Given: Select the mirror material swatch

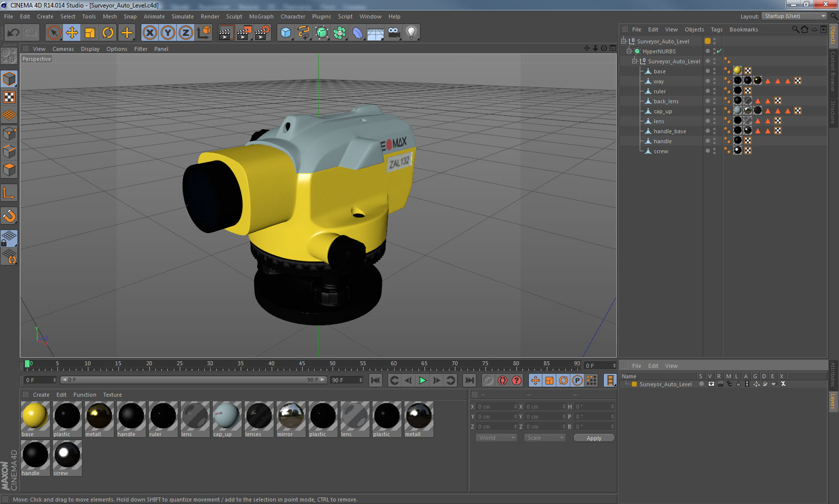Looking at the screenshot, I should click(291, 416).
